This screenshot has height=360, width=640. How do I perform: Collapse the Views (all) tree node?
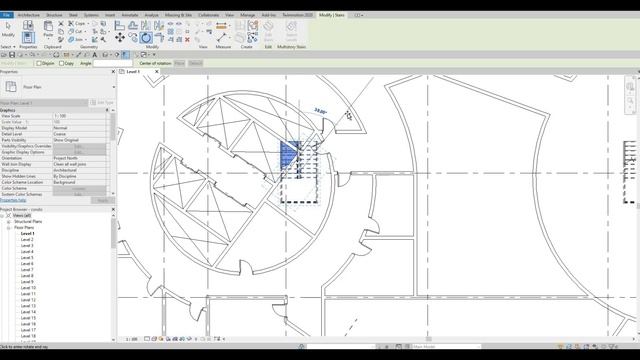click(2, 216)
